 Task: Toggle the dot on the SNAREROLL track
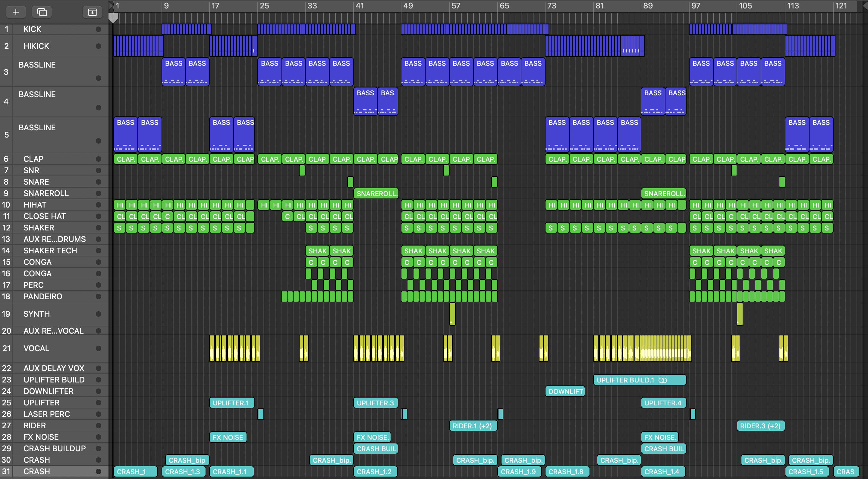98,193
